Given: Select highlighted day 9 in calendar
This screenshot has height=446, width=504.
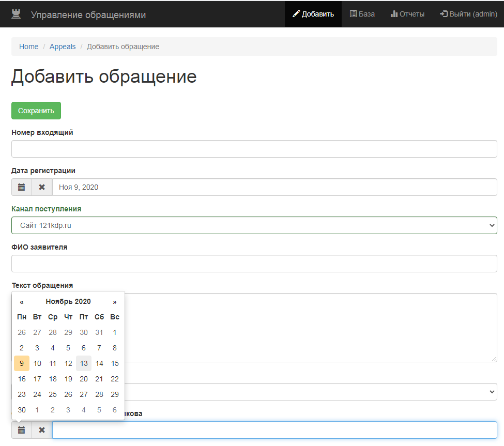Looking at the screenshot, I should click(x=22, y=363).
